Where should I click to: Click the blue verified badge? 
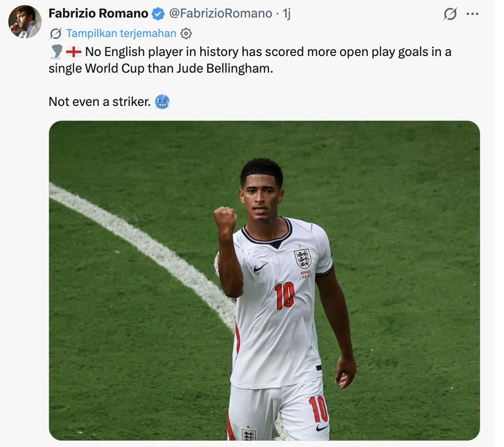pyautogui.click(x=158, y=14)
